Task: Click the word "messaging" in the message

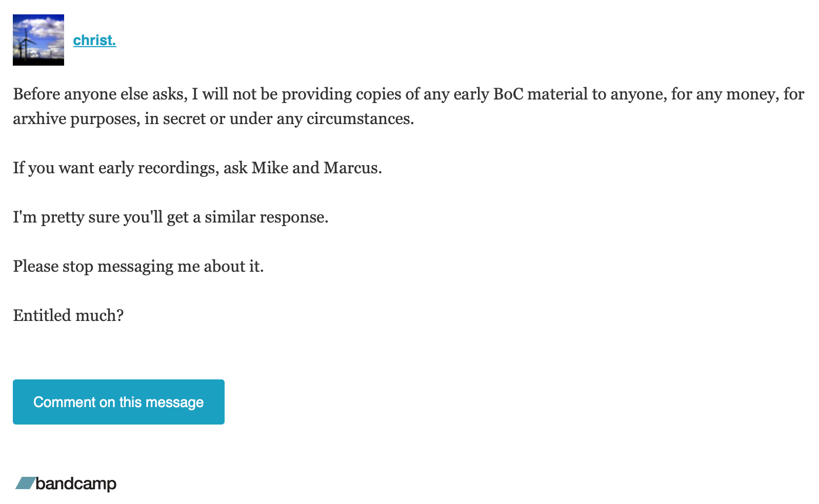Action: point(135,267)
